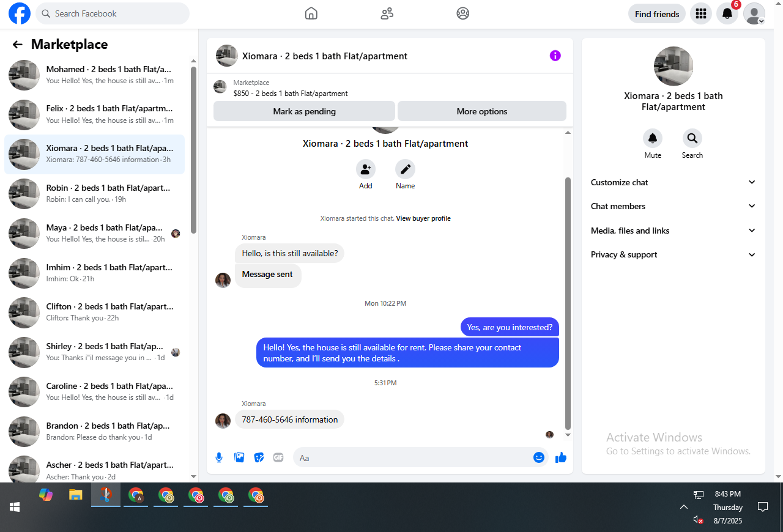Open the Mohamed conversation

point(95,75)
